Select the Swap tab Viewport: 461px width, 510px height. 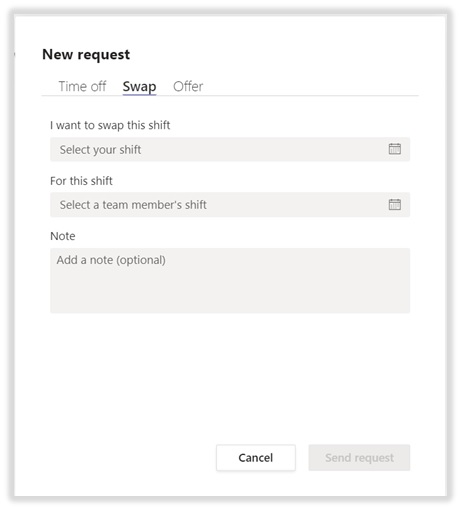[139, 87]
